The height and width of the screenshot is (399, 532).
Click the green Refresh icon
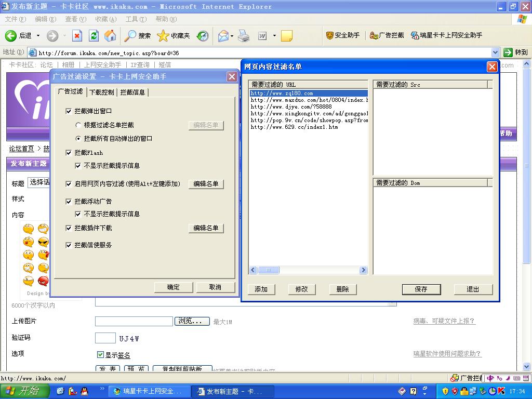pyautogui.click(x=94, y=36)
